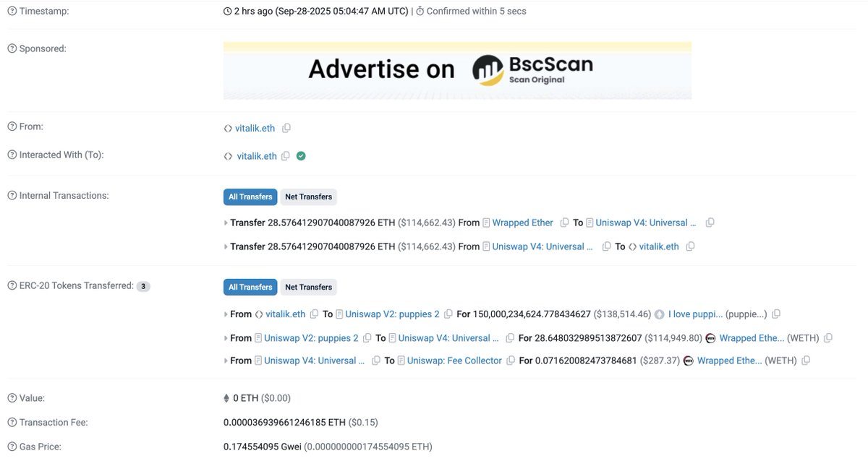Click the 0.000036939661246185 ETH transaction fee value
Screen dimensions: 868x461
click(x=284, y=422)
